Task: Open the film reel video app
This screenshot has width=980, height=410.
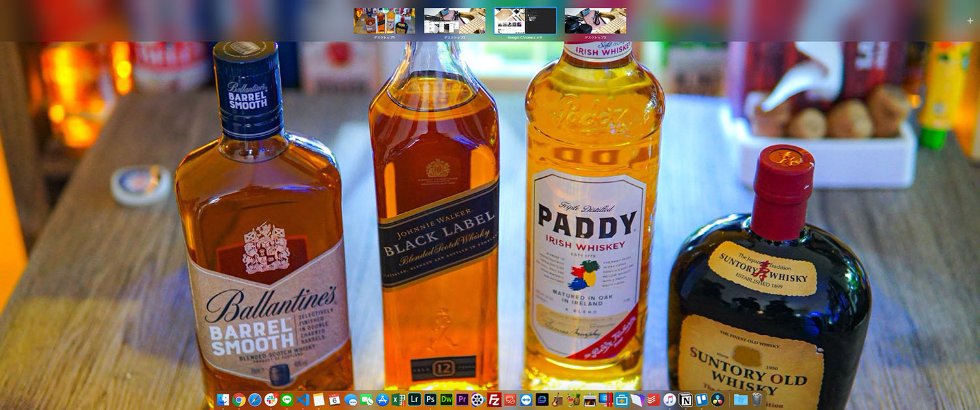Action: tap(478, 400)
